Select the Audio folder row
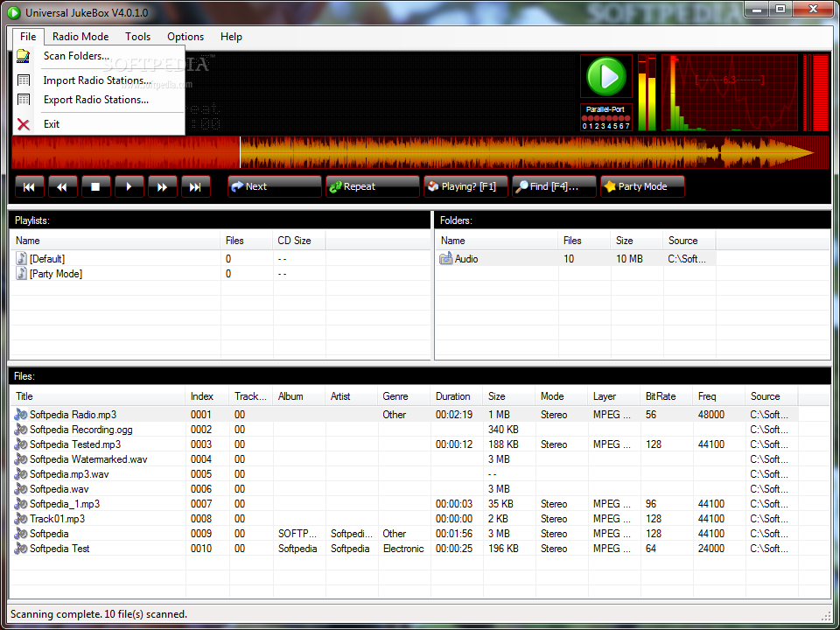The width and height of the screenshot is (840, 630). point(577,259)
